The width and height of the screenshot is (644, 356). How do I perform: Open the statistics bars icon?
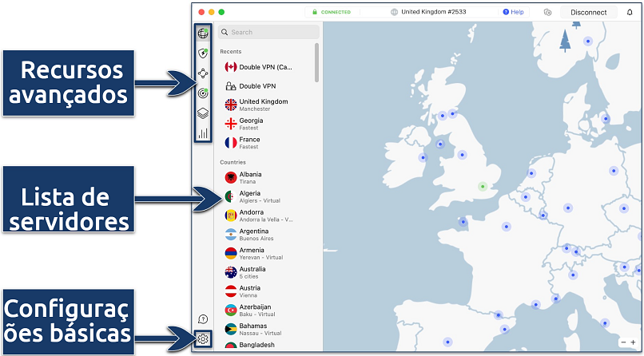(202, 133)
